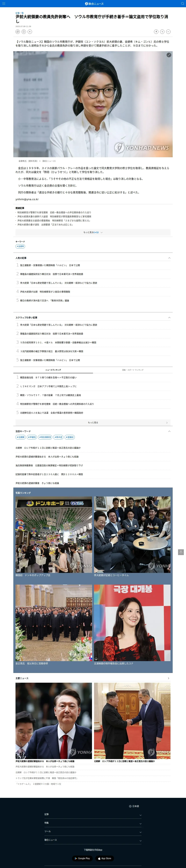186x868 pixels.
Task: Select the #特別検察官 keyword tag
Action: pos(45,437)
